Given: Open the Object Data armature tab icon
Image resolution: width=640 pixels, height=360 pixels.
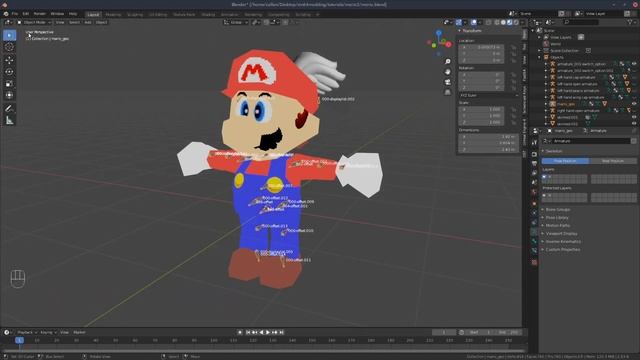Looking at the screenshot, I should pos(534,231).
